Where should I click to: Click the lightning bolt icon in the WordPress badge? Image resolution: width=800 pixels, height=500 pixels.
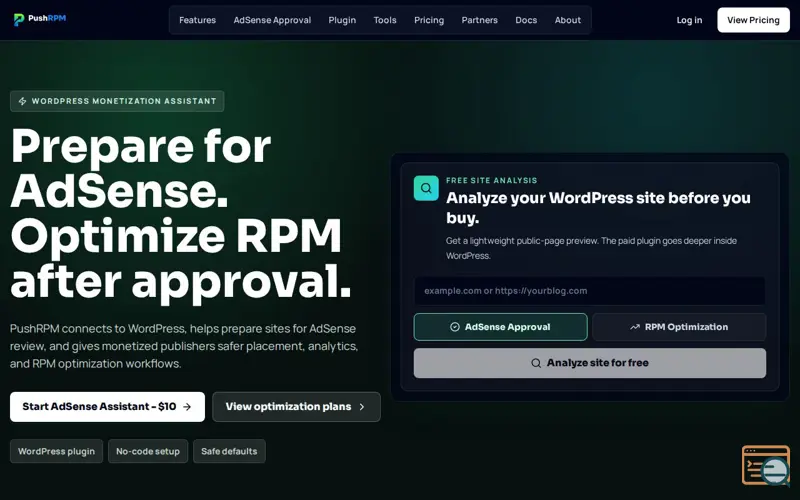click(22, 101)
